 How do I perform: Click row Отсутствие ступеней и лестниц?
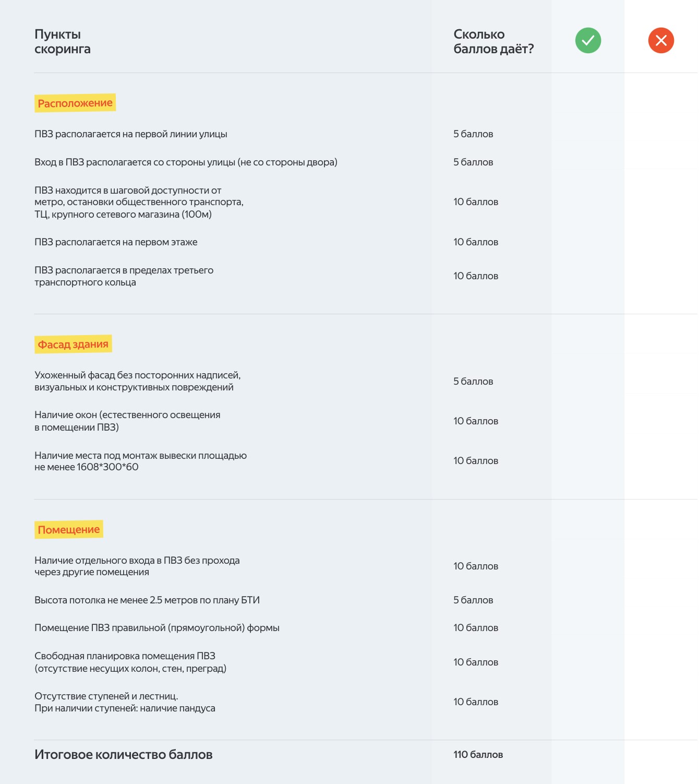coord(125,702)
